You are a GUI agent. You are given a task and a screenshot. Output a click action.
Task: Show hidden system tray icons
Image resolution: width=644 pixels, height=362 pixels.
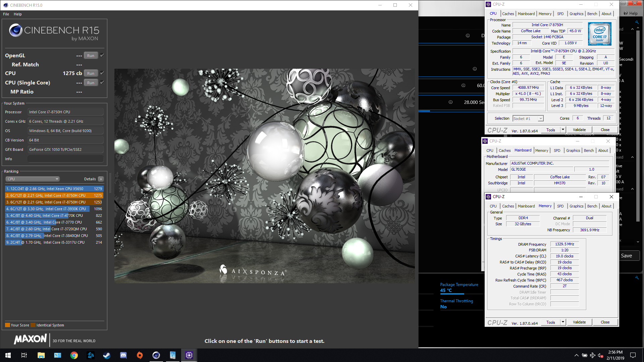[576, 355]
